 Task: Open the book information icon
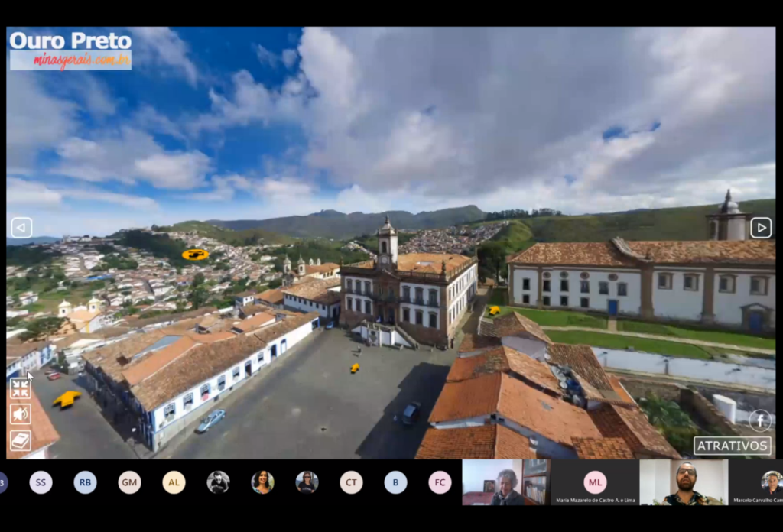pos(20,440)
